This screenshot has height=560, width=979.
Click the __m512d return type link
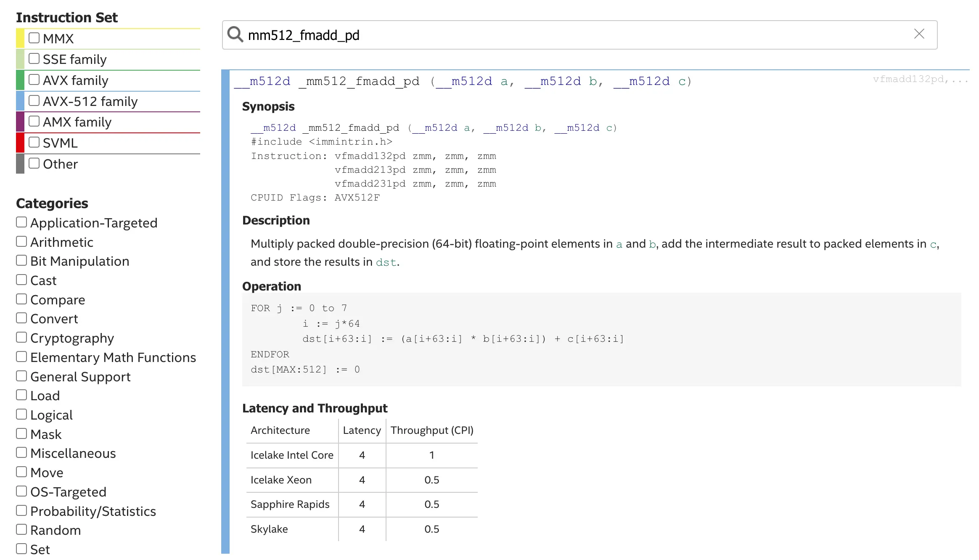(x=262, y=81)
